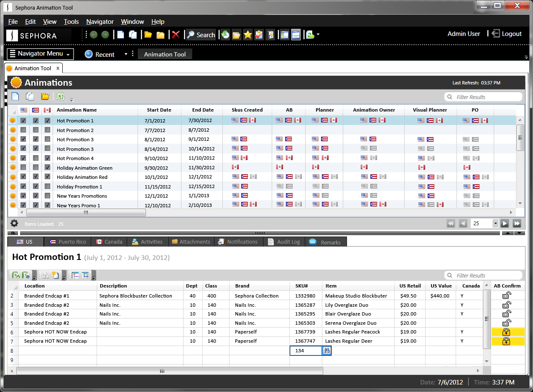Toggle US checkbox for New Years Promotions
Viewport: 533px width, 392px height.
(23, 196)
